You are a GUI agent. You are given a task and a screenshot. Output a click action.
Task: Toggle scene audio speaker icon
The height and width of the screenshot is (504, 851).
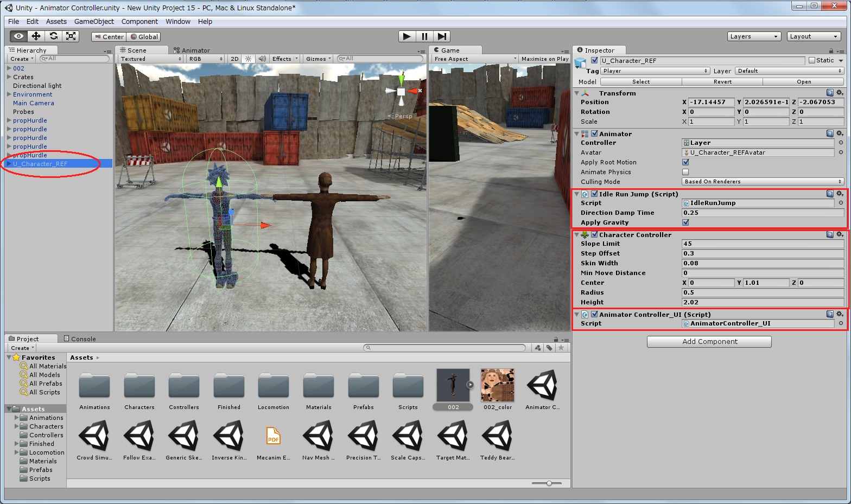[x=262, y=59]
